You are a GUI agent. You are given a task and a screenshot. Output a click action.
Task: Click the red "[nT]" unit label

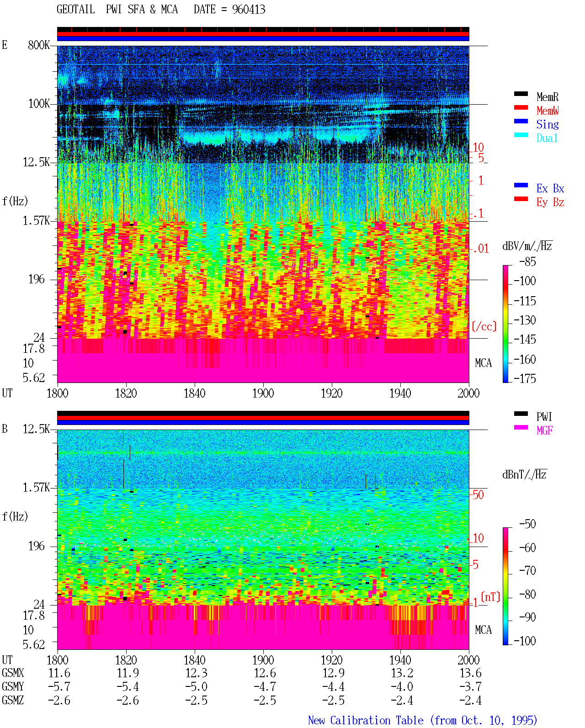(490, 597)
